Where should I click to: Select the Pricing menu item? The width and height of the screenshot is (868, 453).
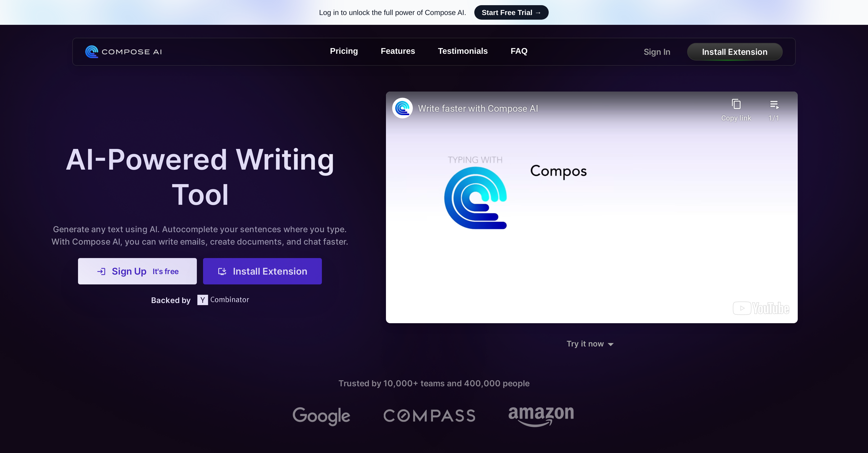343,51
